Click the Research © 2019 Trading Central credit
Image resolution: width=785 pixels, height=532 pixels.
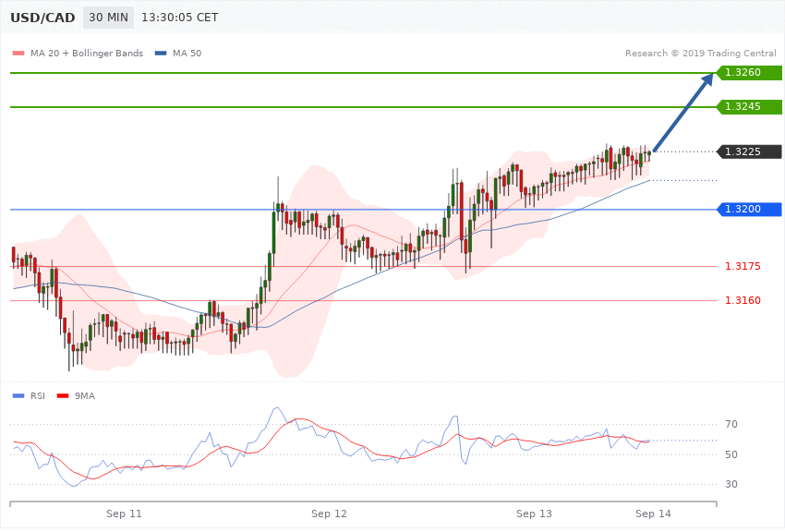[x=700, y=53]
